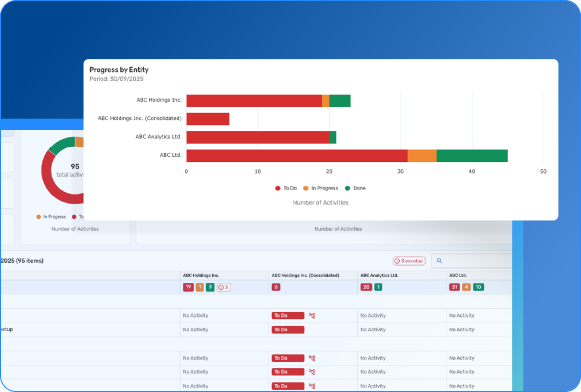This screenshot has height=392, width=581.
Task: Click the red 6 badge under ABC Holdings Consolidated
Action: point(276,287)
